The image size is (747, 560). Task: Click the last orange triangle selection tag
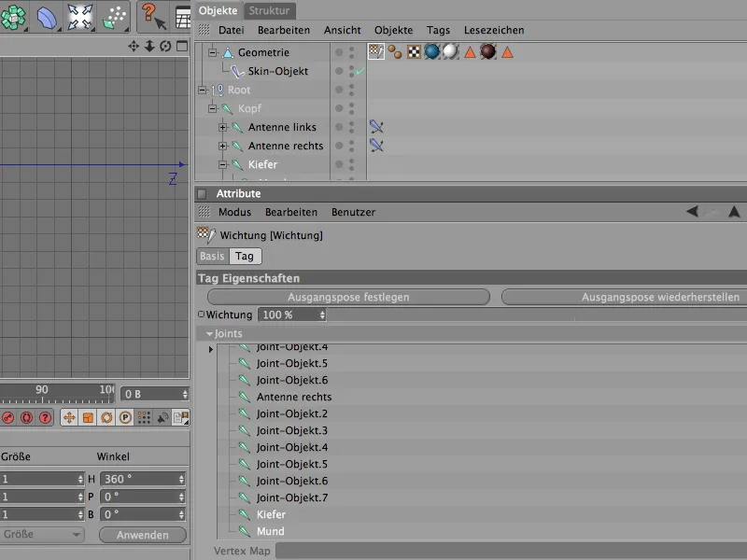[x=507, y=52]
